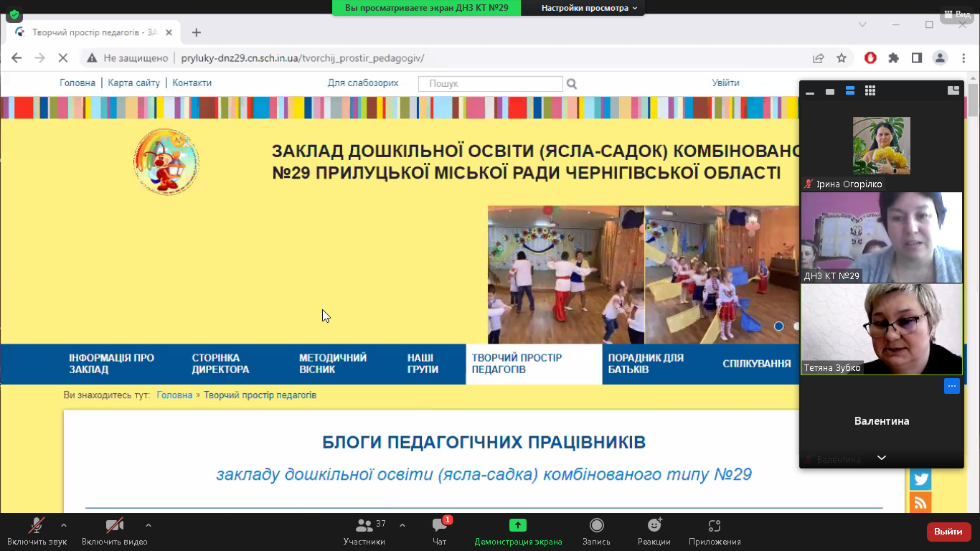Open Zoom reactions
This screenshot has height=551, width=980.
click(x=654, y=532)
